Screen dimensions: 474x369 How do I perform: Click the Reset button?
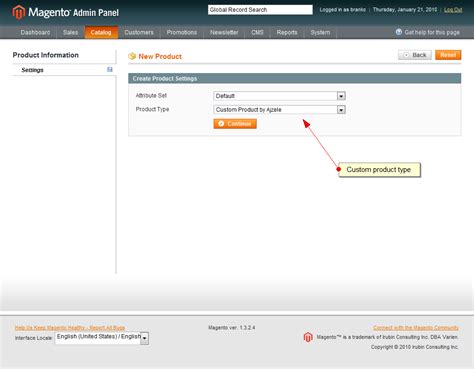point(448,55)
